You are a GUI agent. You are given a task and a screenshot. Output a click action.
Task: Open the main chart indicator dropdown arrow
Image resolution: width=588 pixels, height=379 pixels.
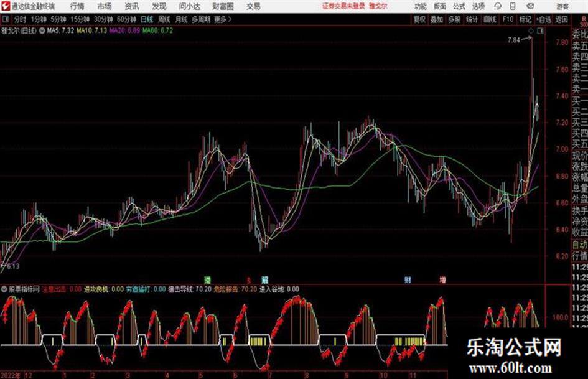click(42, 30)
